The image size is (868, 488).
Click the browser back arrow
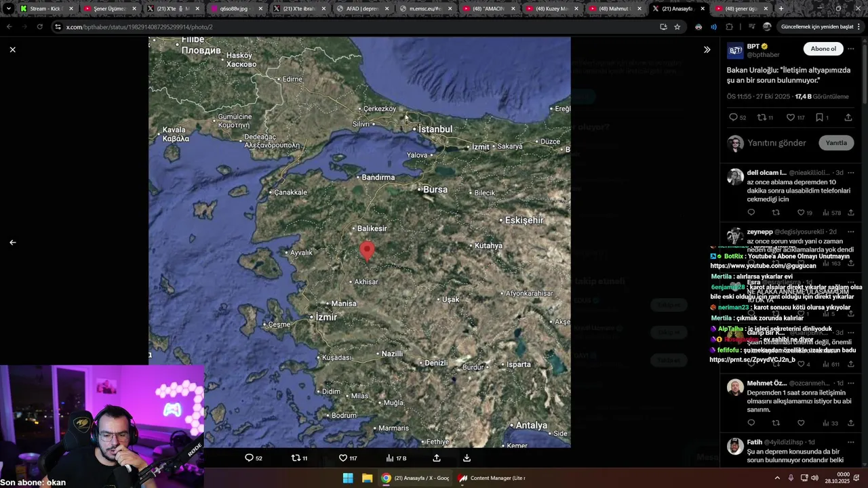point(9,26)
